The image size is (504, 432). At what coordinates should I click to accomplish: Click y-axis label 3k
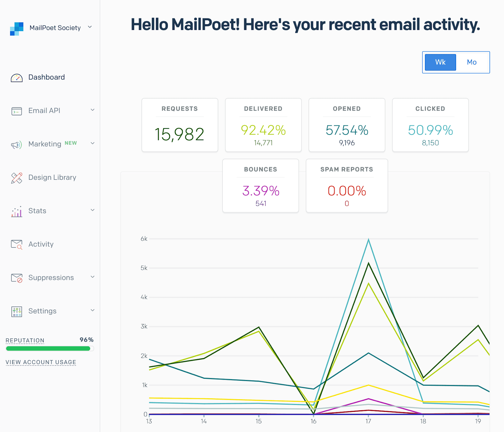click(x=144, y=327)
